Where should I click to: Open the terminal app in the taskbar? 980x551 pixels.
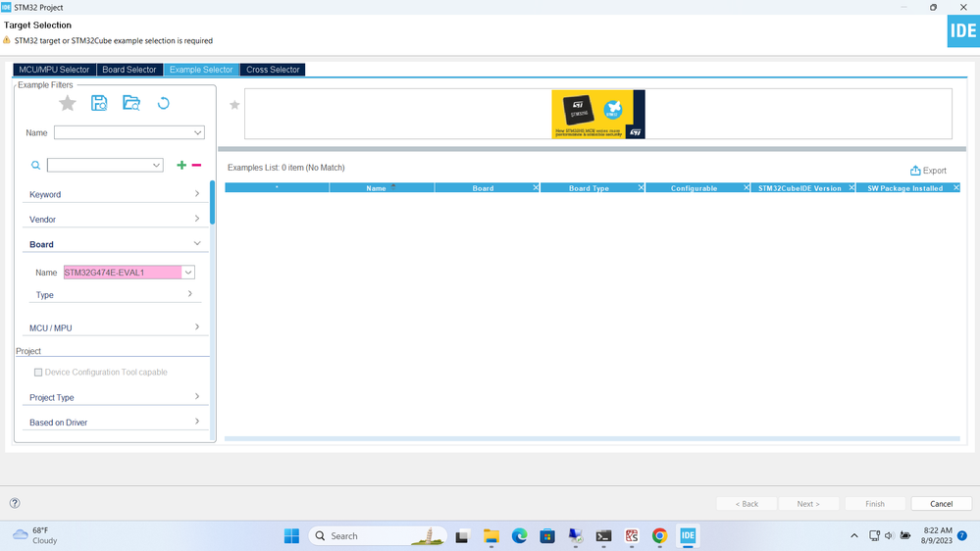[603, 536]
